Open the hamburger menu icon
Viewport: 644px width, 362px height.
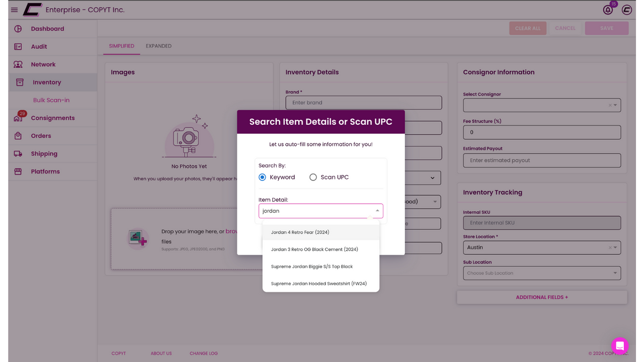(x=14, y=10)
